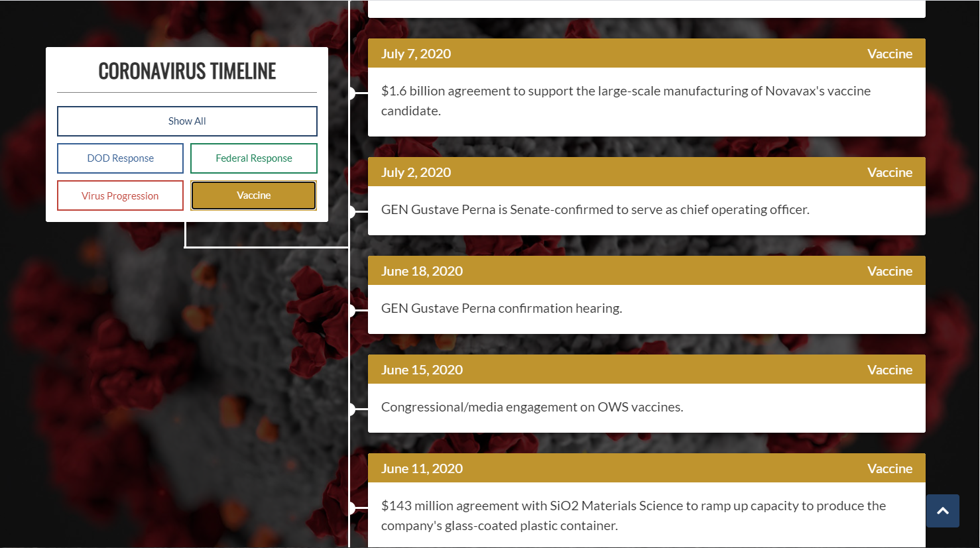Click the June 15, 2020 timeline dot
Viewport: 980px width, 548px height.
(351, 410)
